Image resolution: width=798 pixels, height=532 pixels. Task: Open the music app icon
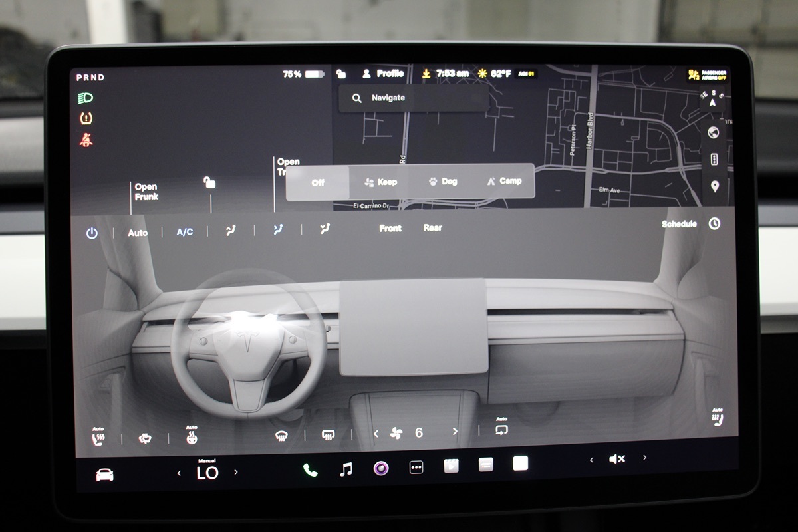click(x=346, y=469)
